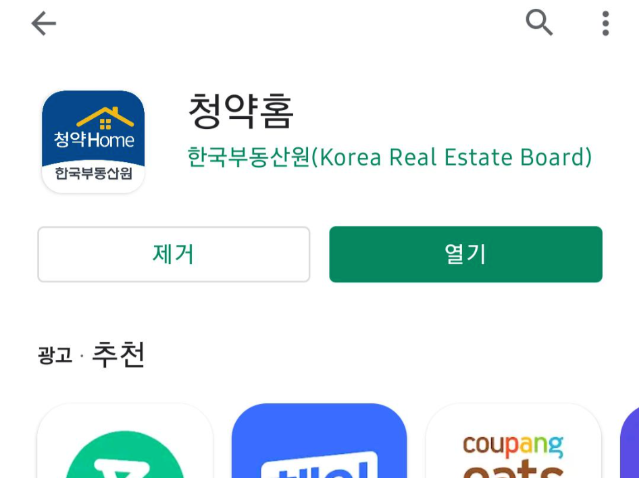
Task: Click the yellow house roof logo
Action: (x=105, y=118)
